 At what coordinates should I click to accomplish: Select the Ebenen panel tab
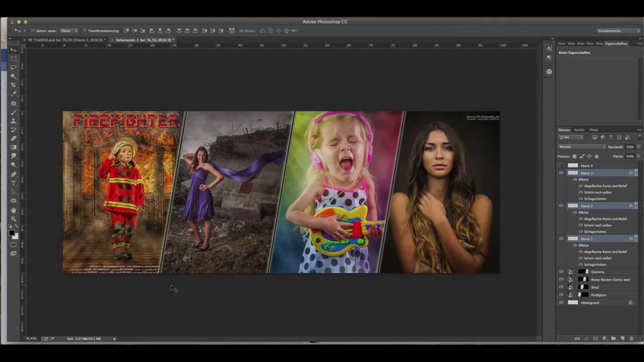coord(564,130)
